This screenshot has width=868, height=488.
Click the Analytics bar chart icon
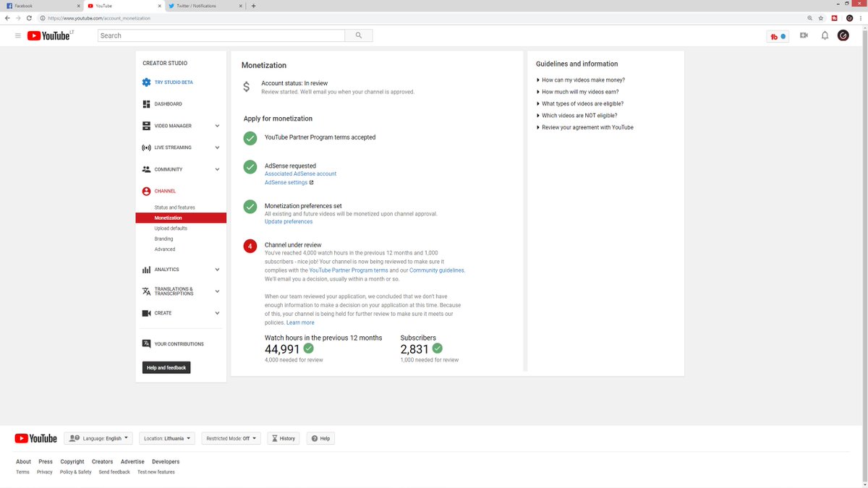tap(147, 270)
